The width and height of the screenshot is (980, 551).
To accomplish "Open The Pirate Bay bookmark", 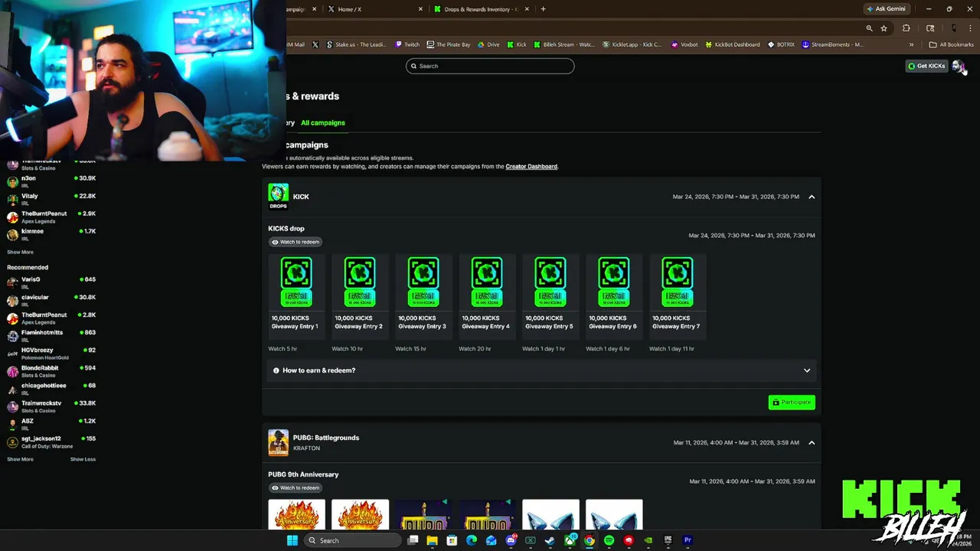I will 449,44.
